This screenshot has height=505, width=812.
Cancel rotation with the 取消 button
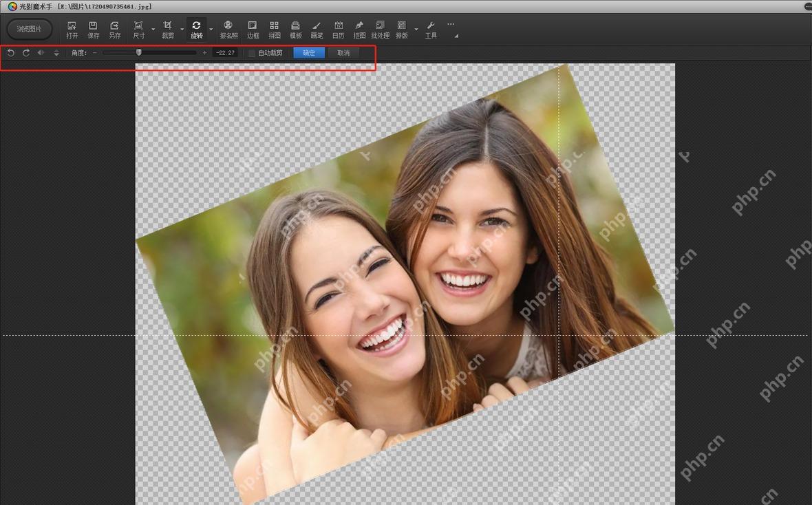tap(343, 53)
